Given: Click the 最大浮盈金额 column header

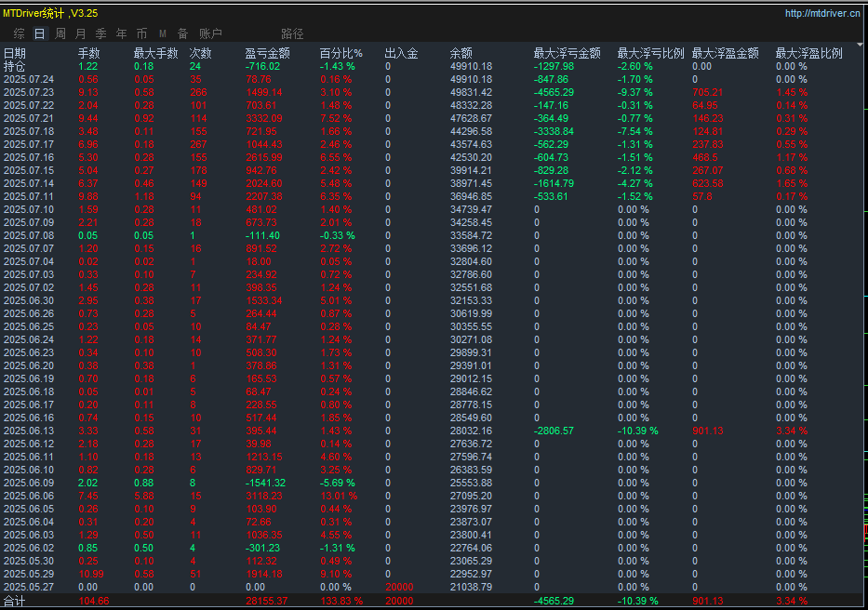Looking at the screenshot, I should click(x=725, y=53).
